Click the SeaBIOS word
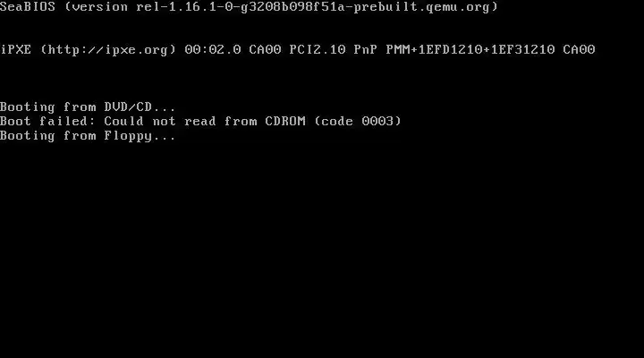The image size is (644, 358). click(x=28, y=6)
